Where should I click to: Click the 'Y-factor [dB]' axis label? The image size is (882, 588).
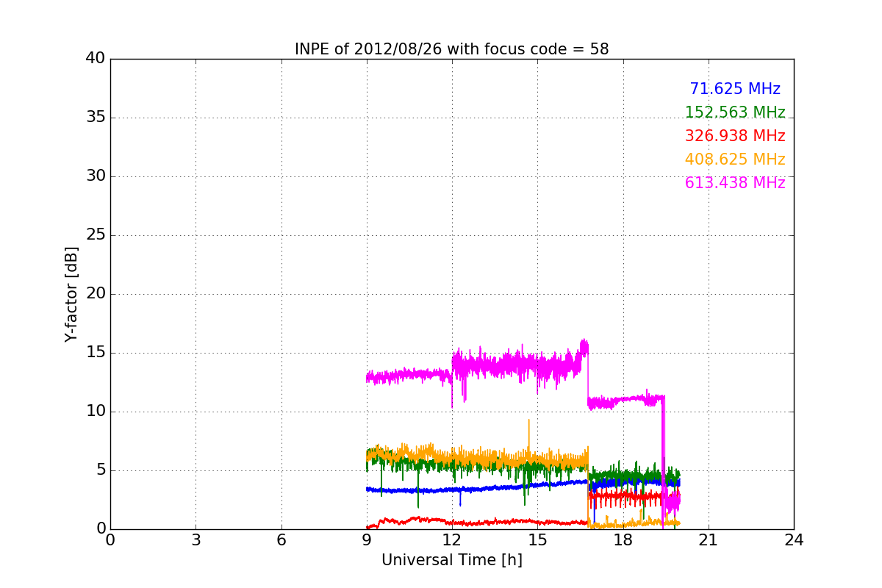tap(71, 294)
